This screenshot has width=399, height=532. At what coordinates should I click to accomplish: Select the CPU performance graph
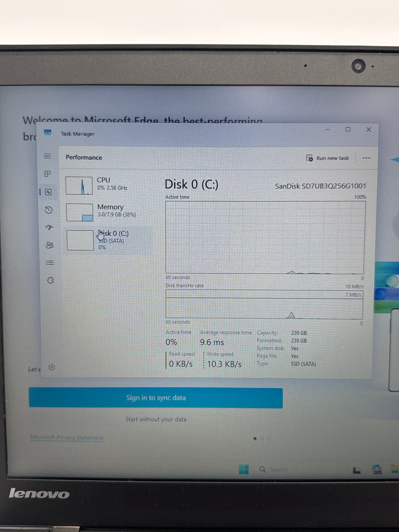coord(79,186)
